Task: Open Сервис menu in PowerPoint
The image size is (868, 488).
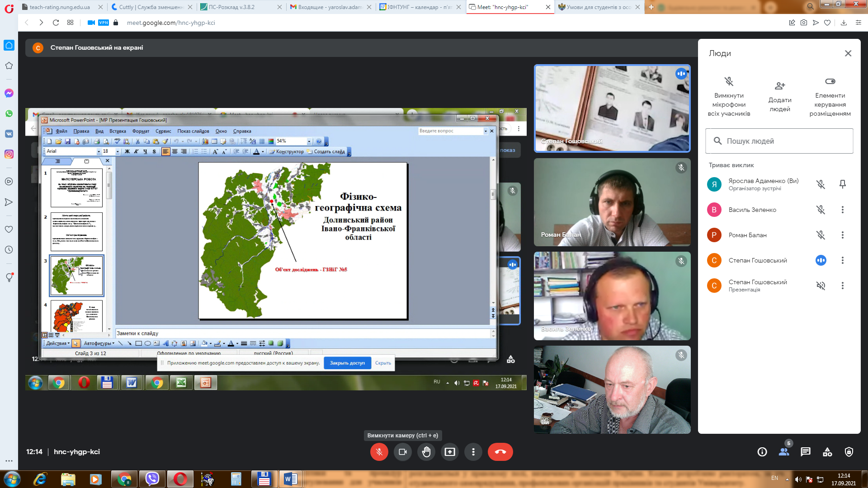Action: (163, 131)
